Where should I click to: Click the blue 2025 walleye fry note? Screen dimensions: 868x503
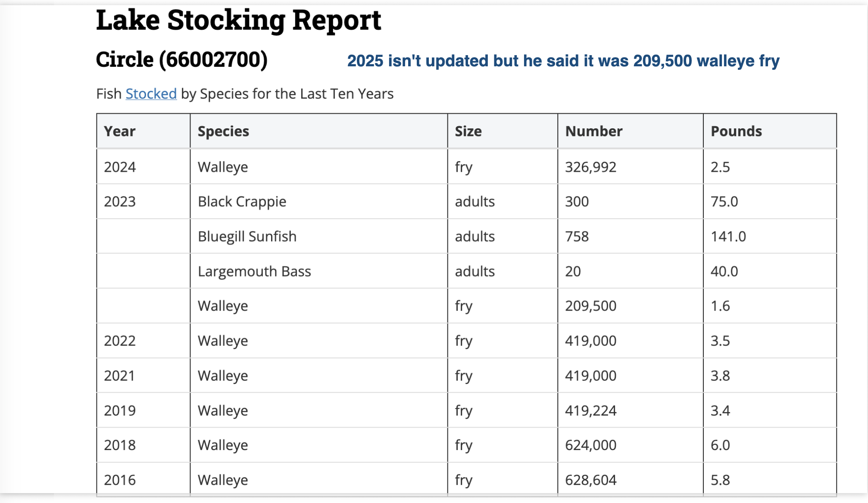click(563, 61)
